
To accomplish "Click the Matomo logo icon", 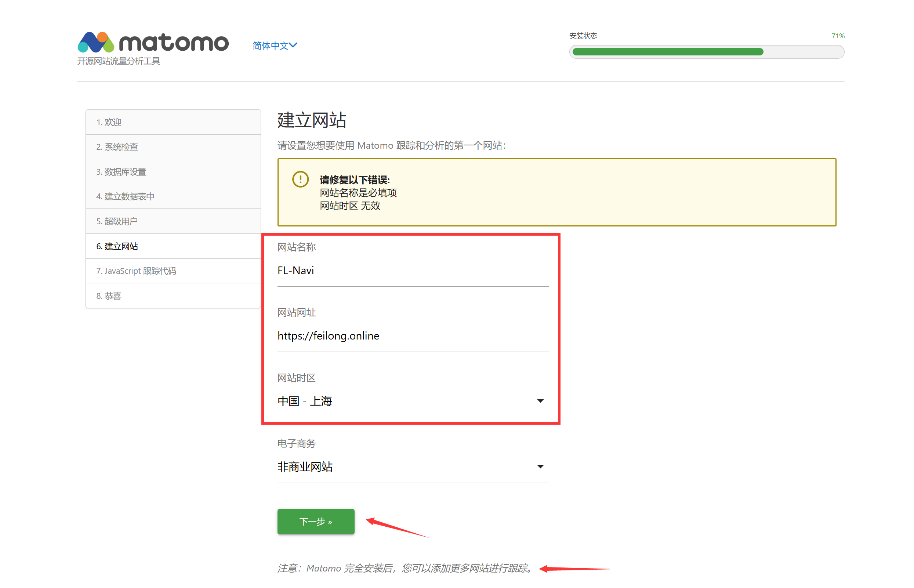I will pos(96,42).
